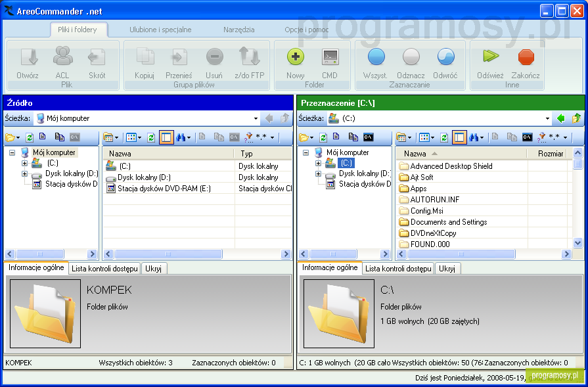Select Stacja dysków DVD-RAM (E:) in Źródło list

(158, 189)
